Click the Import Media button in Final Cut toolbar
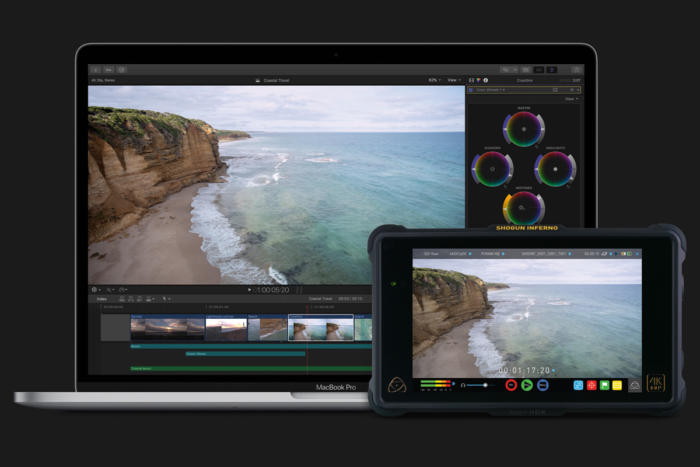This screenshot has width=700, height=467. click(96, 70)
